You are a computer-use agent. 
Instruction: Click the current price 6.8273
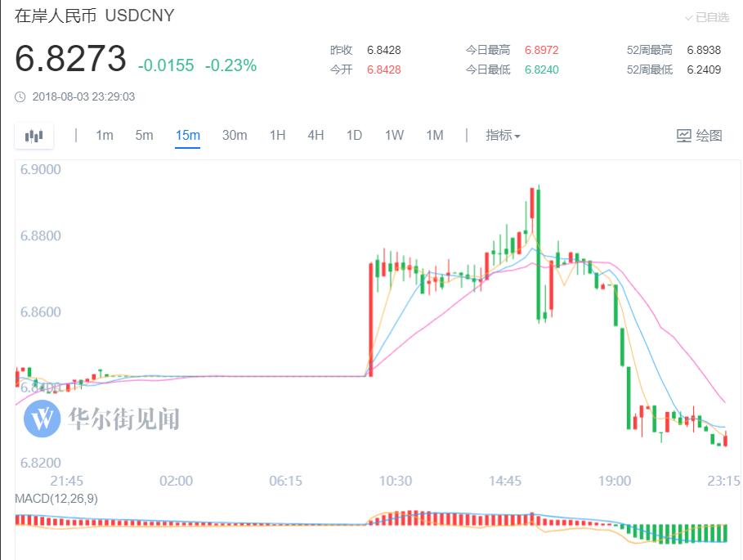point(70,60)
